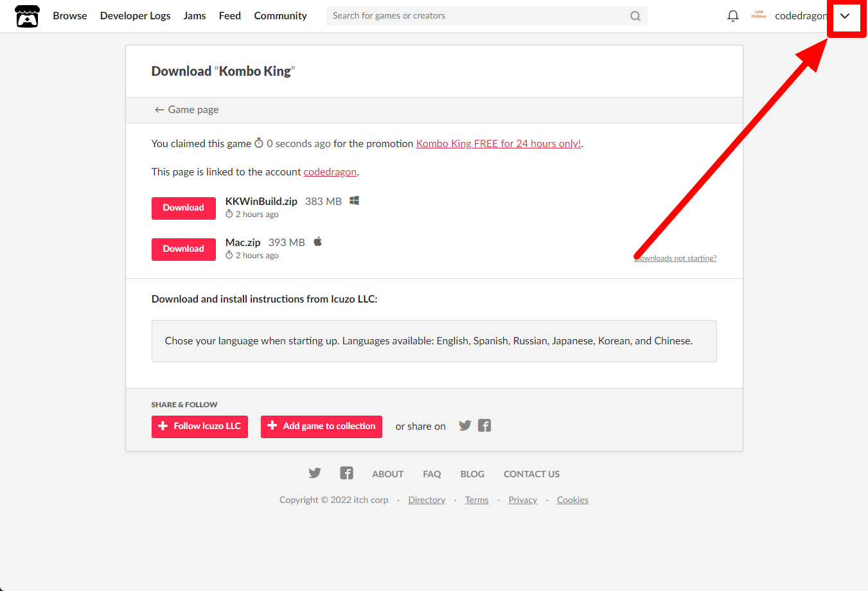
Task: Open the BLOG footer link
Action: pos(472,474)
